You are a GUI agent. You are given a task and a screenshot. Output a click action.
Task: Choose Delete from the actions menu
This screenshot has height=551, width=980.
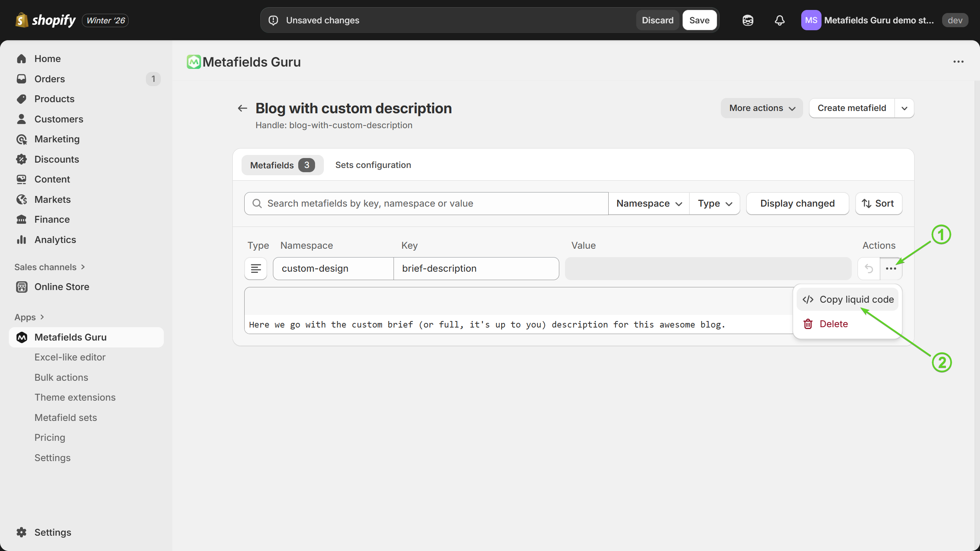click(x=833, y=324)
